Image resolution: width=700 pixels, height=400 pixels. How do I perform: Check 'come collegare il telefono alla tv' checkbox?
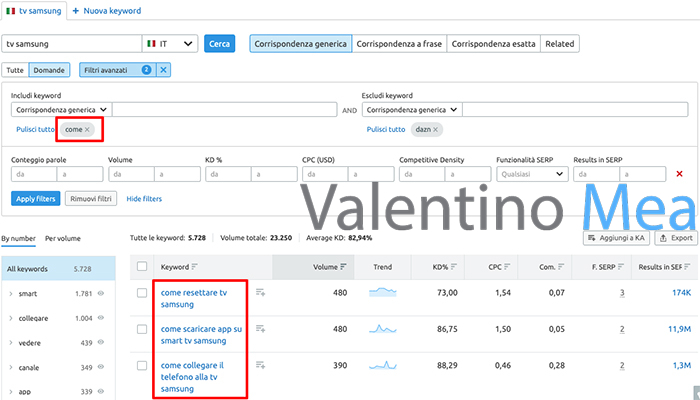142,365
